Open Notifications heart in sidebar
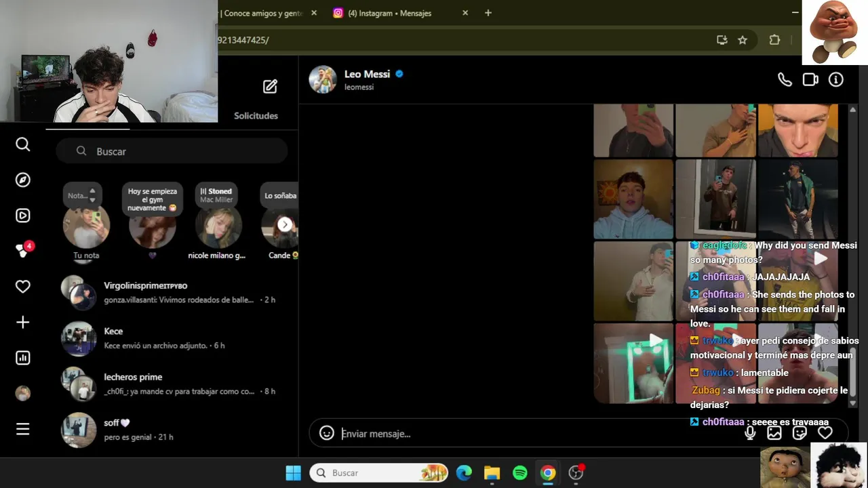The height and width of the screenshot is (488, 868). pyautogui.click(x=23, y=287)
